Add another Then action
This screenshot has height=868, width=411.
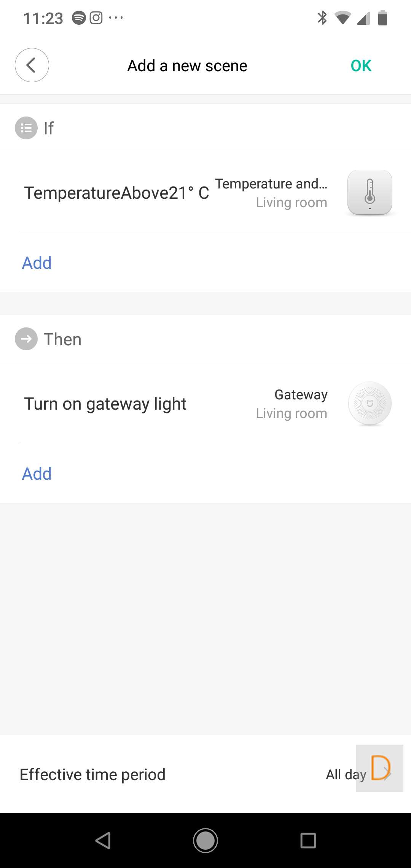point(37,474)
